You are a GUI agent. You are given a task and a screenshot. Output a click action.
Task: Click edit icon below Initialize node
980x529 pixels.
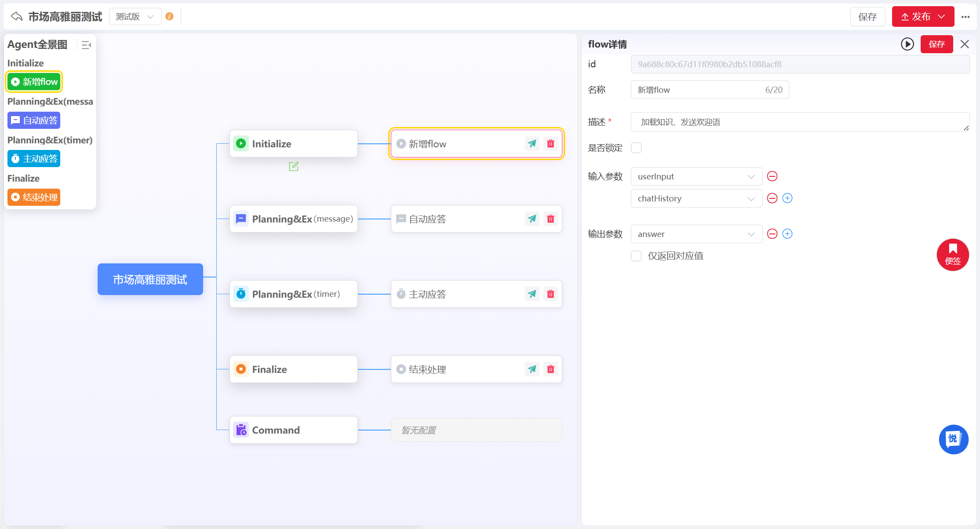[294, 167]
